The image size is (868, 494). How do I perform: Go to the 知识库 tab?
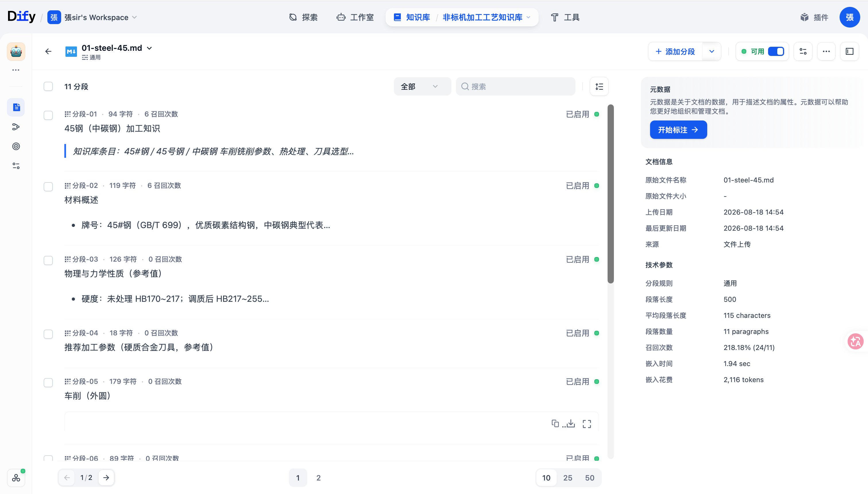pos(412,17)
